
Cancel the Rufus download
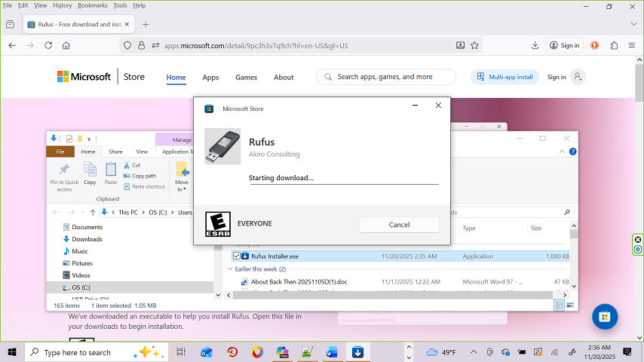399,225
